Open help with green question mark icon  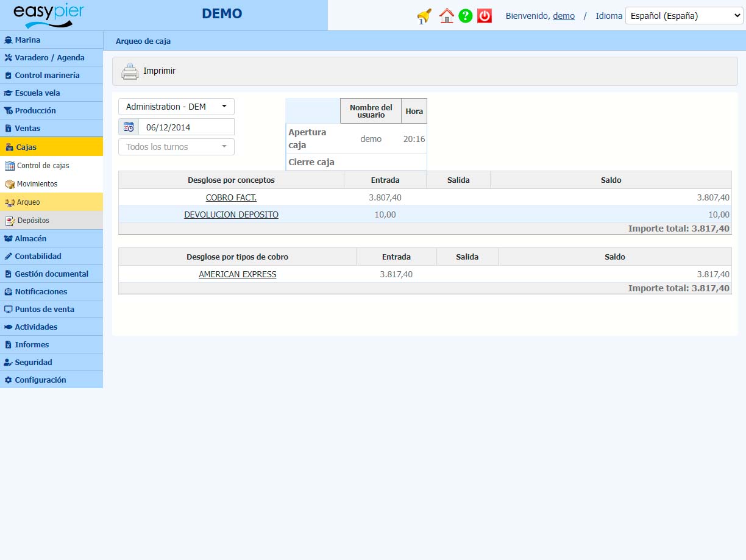tap(466, 16)
